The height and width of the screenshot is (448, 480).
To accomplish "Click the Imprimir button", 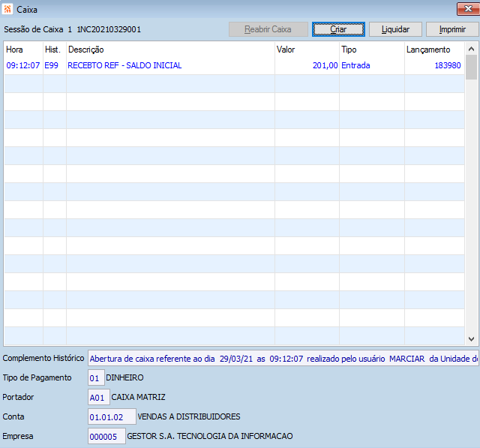I will click(452, 29).
